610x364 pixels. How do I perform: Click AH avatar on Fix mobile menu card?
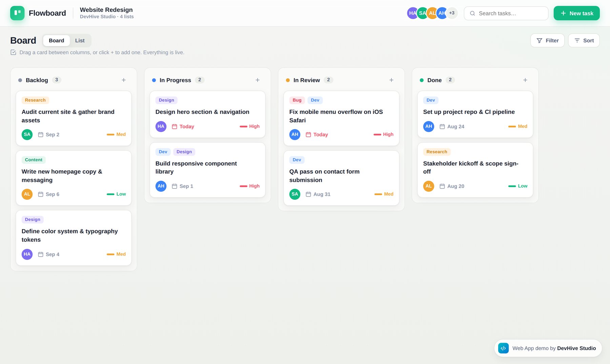[295, 134]
